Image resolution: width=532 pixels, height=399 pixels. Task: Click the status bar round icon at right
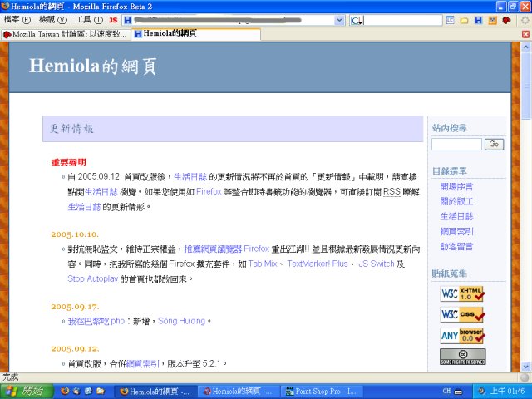pos(525,377)
